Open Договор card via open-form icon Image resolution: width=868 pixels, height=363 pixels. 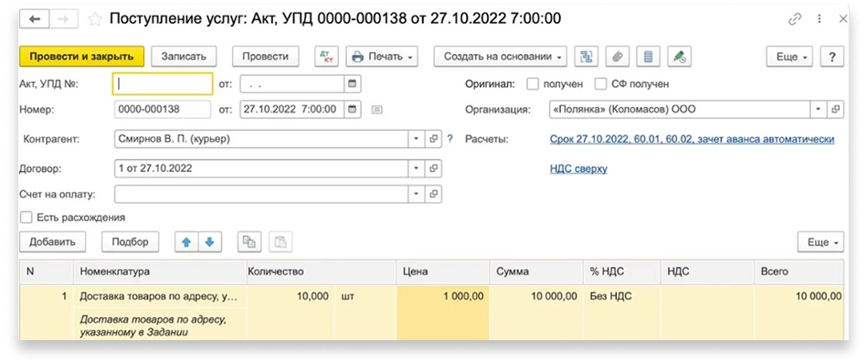click(x=434, y=168)
